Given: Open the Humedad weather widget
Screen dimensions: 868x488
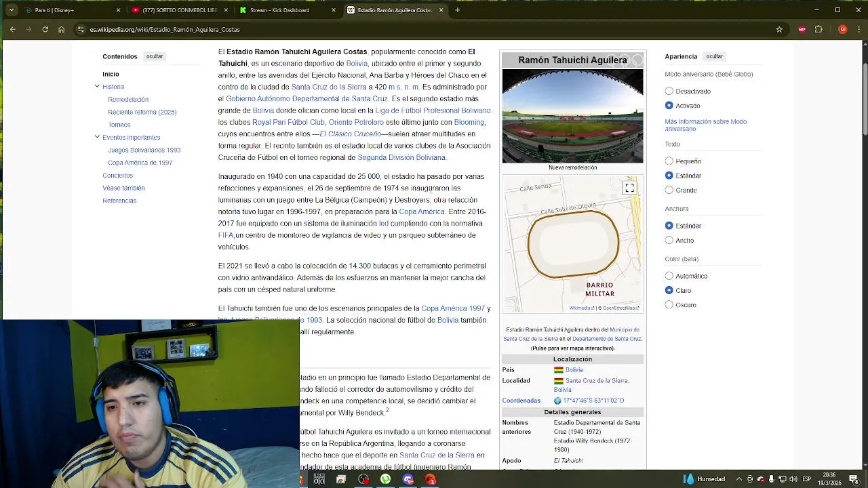Looking at the screenshot, I should point(705,479).
